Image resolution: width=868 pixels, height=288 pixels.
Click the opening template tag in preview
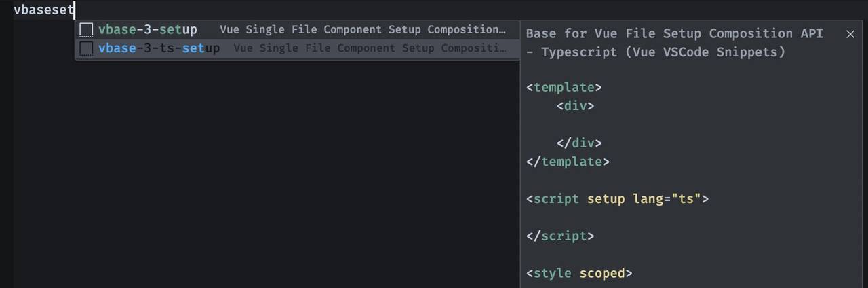[x=564, y=88]
